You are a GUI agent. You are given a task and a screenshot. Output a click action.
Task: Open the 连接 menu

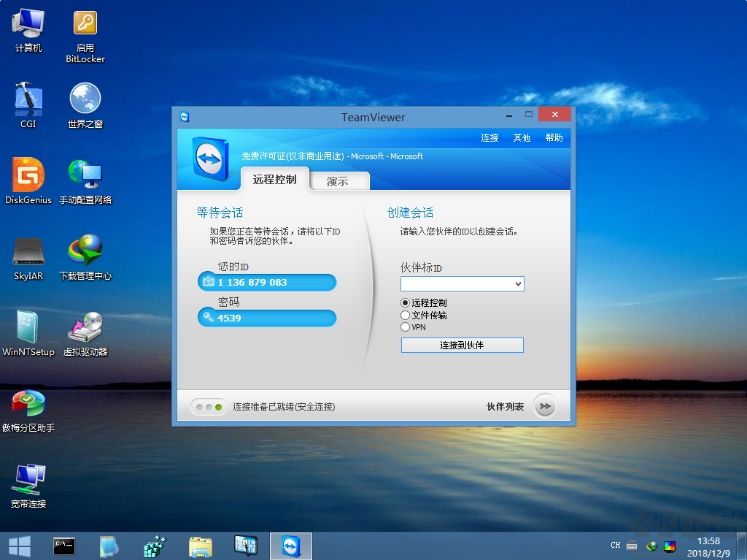pyautogui.click(x=489, y=138)
